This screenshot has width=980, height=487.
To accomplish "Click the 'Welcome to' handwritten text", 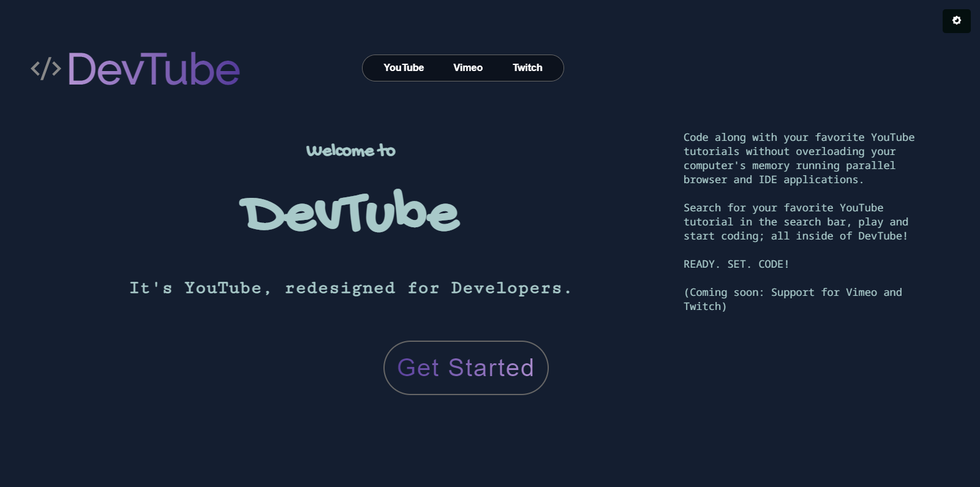I will (x=350, y=151).
